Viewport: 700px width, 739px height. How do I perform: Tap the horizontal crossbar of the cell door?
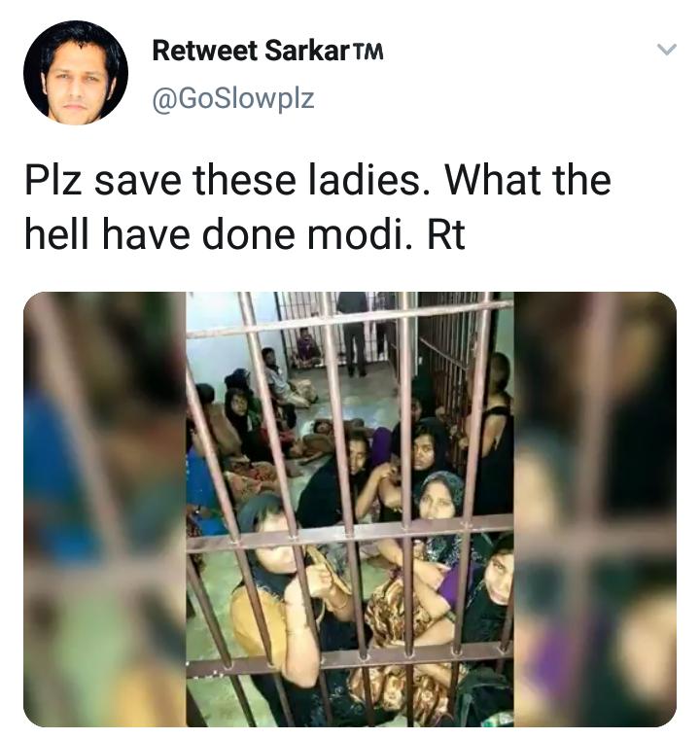pyautogui.click(x=350, y=532)
